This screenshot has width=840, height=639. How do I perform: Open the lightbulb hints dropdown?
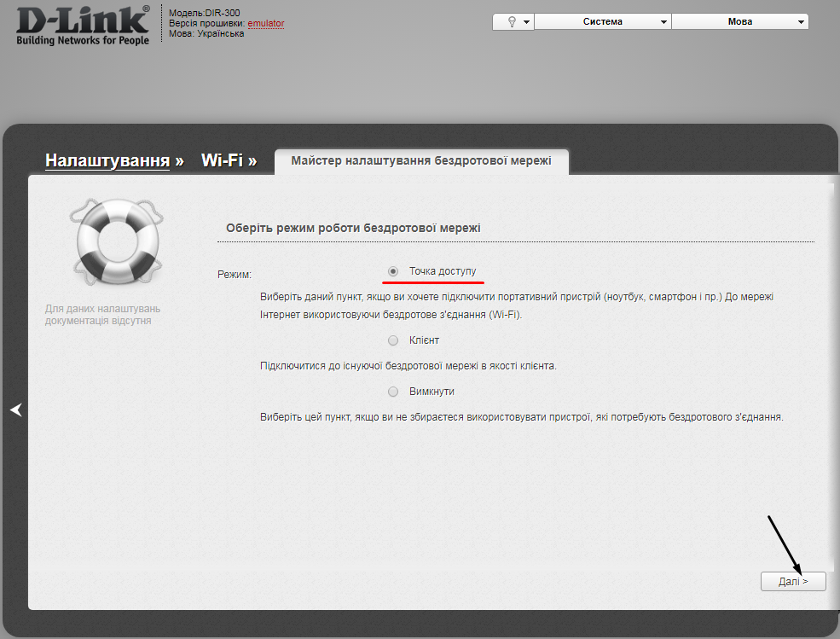tap(513, 22)
